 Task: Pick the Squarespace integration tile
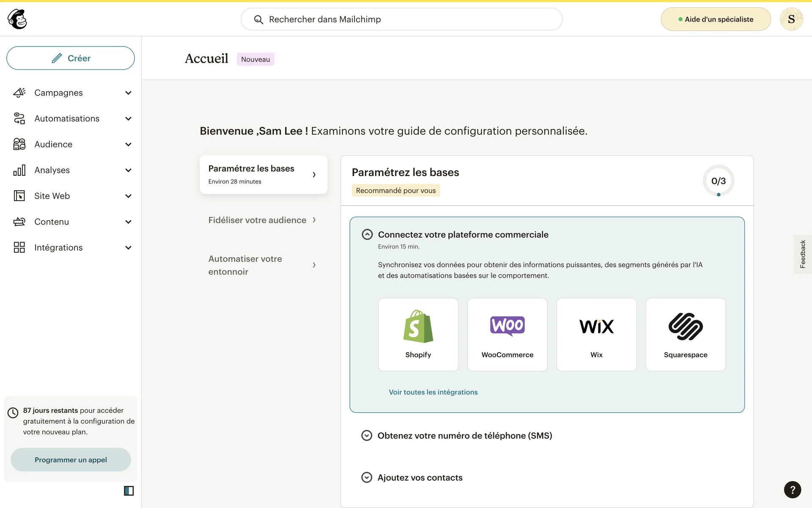point(685,334)
